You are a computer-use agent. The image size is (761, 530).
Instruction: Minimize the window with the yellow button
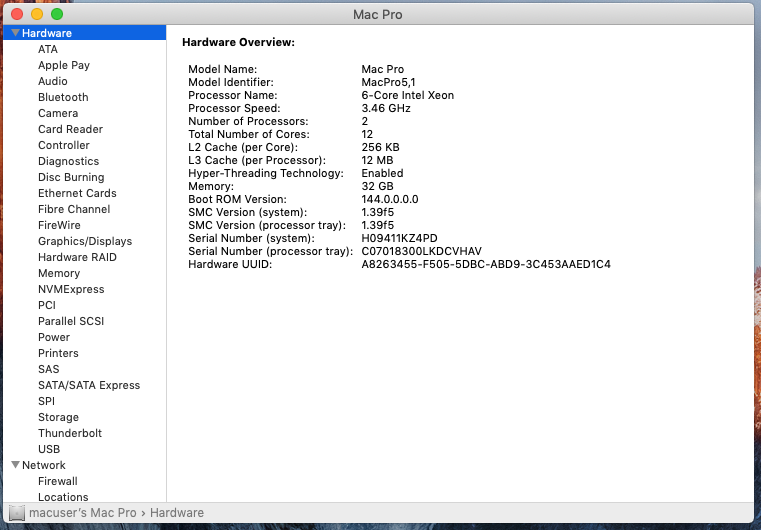coord(37,14)
